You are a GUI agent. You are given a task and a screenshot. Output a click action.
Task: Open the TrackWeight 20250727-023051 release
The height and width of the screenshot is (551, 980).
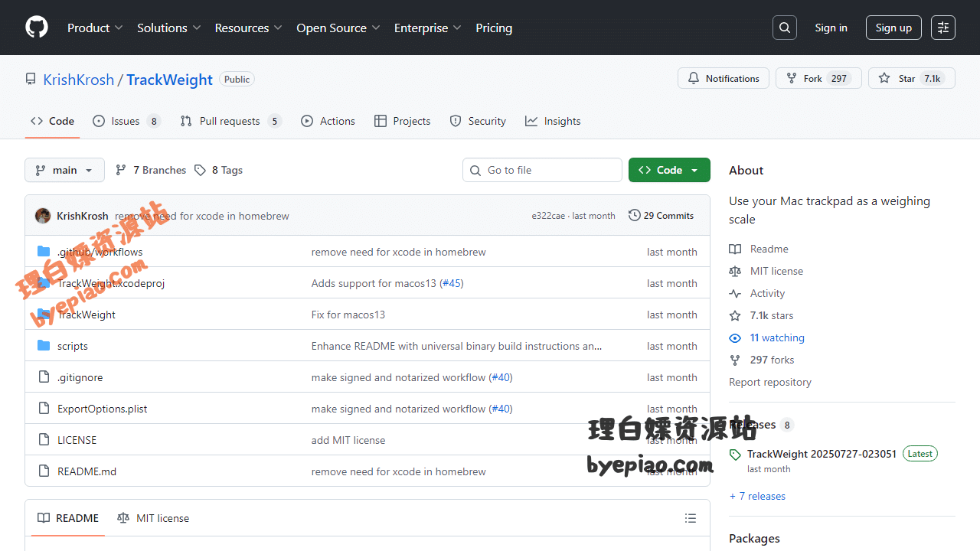pyautogui.click(x=822, y=454)
